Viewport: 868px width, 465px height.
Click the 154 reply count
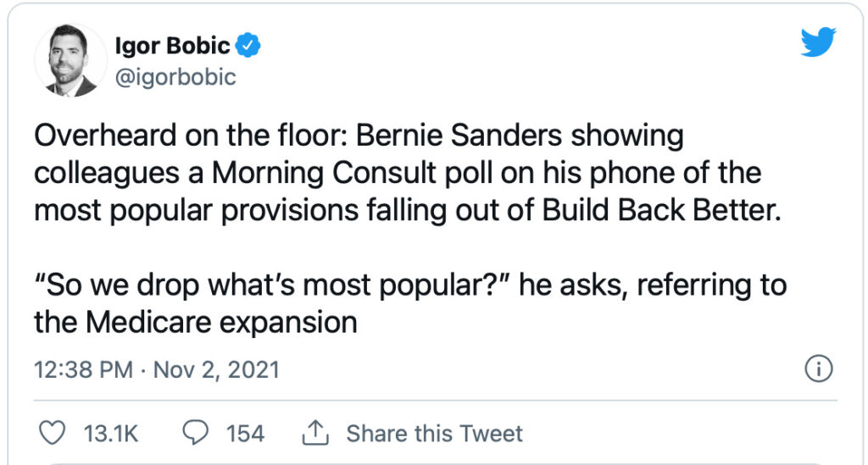tap(245, 434)
